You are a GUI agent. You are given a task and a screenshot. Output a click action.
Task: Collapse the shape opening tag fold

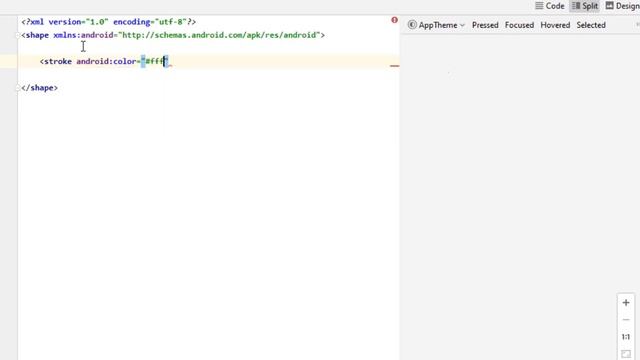[x=18, y=36]
